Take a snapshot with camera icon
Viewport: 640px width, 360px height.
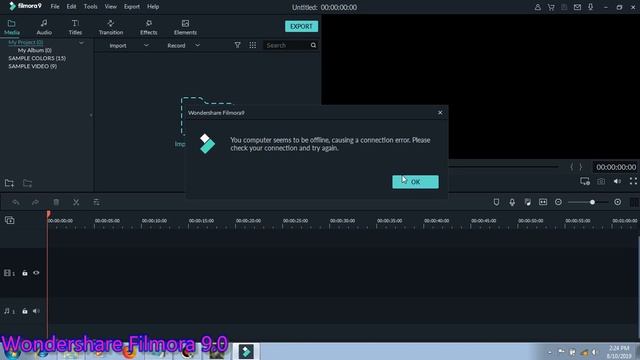(601, 181)
